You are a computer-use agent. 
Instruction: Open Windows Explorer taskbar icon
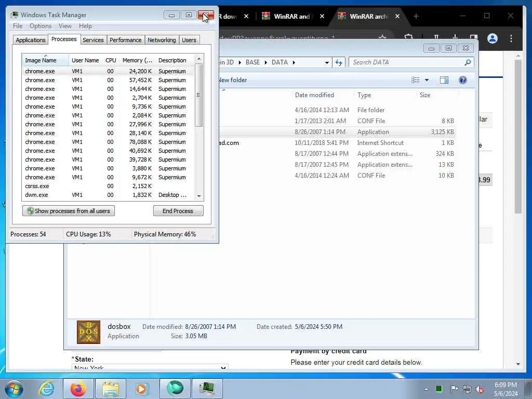coord(110,389)
